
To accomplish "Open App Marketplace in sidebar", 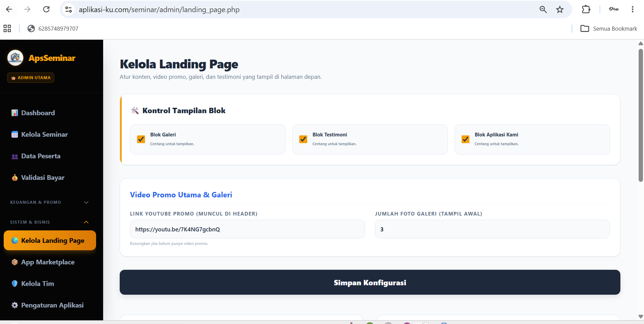I will [x=50, y=262].
